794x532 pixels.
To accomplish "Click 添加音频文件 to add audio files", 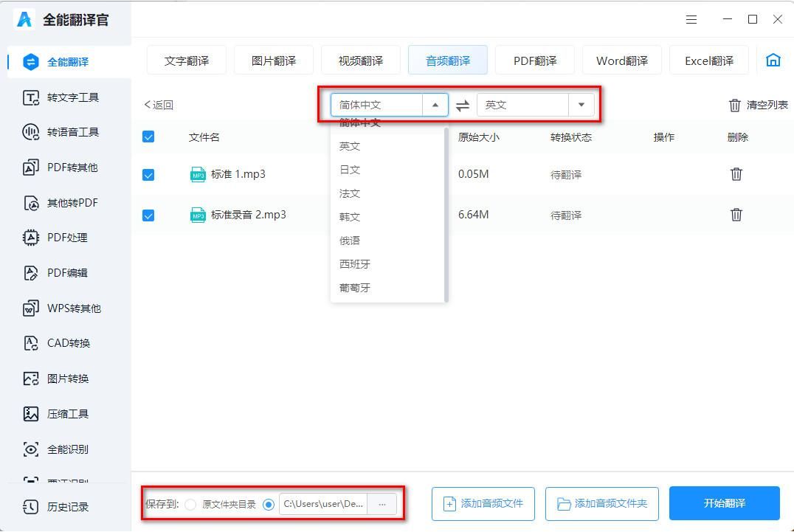I will 483,503.
